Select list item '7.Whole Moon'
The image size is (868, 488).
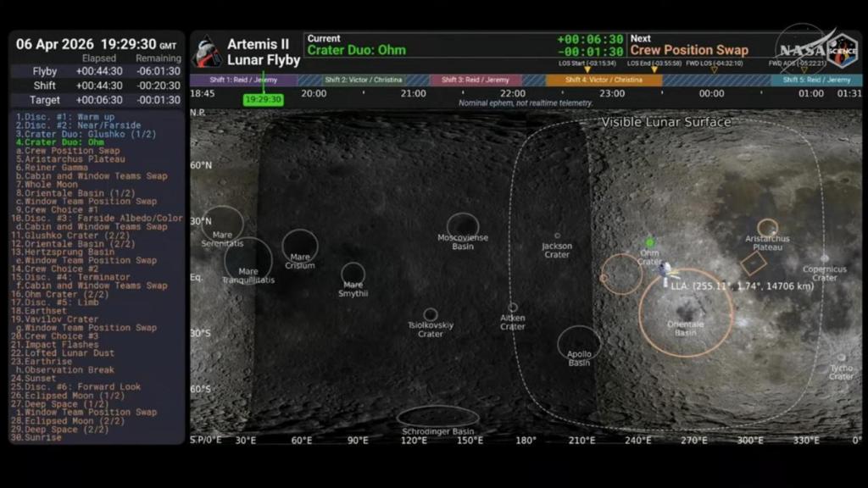[x=47, y=184]
